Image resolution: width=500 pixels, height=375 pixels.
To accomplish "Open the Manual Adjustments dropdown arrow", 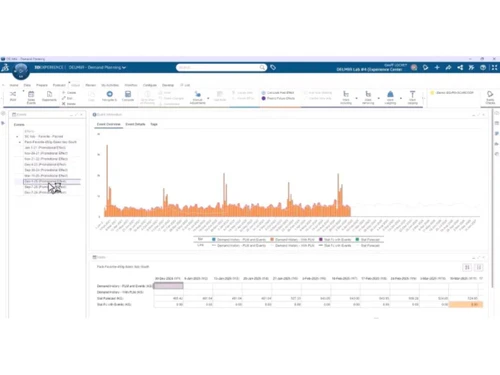I will 208,99.
